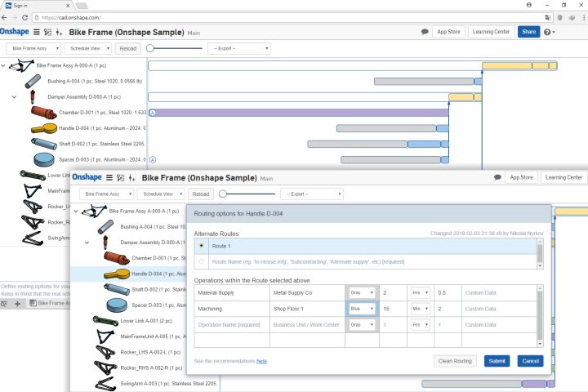Click browser profile icon in title bar

pos(528,5)
